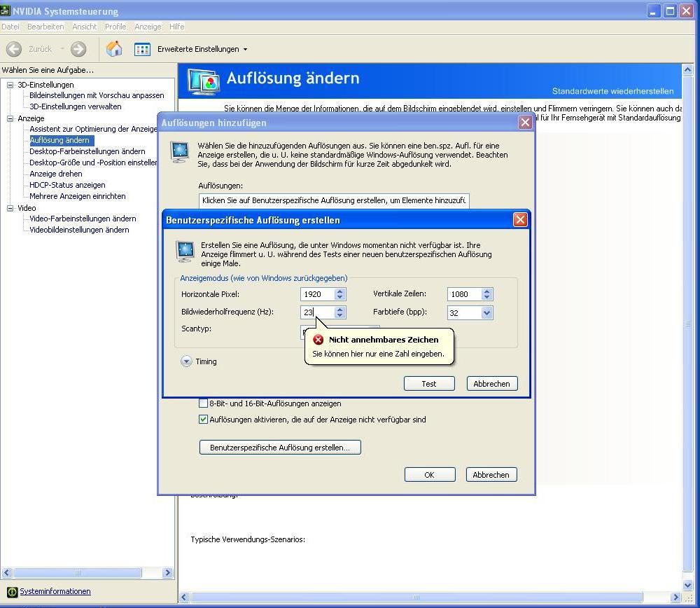Viewport: 700px width, 608px height.
Task: Click the Auflösungen list box
Action: (334, 200)
